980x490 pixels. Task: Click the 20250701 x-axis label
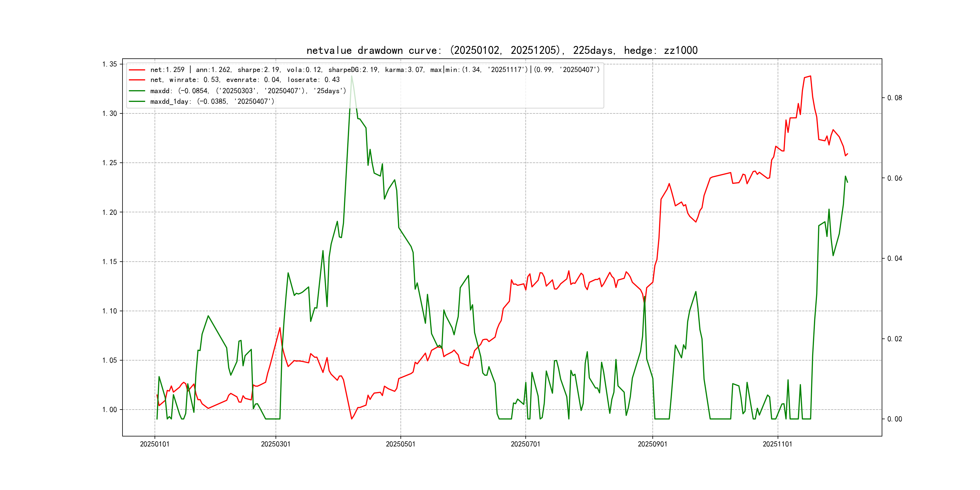(525, 444)
